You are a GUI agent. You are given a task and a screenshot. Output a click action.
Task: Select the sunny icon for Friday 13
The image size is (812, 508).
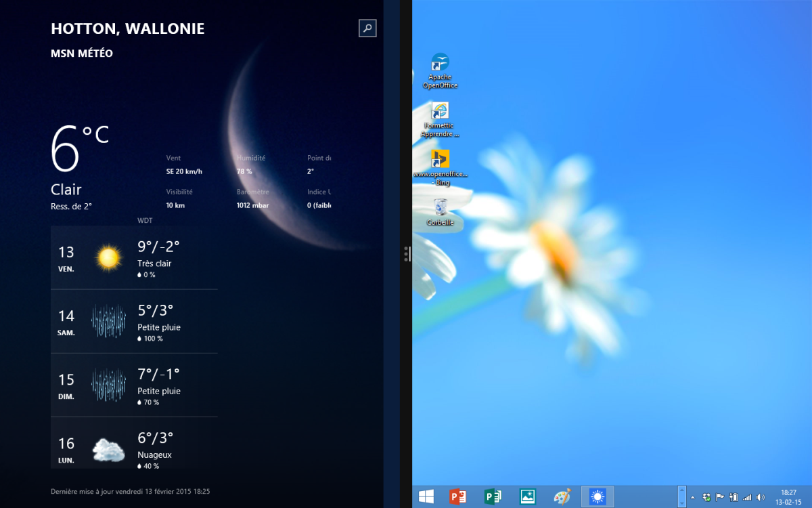tap(108, 257)
